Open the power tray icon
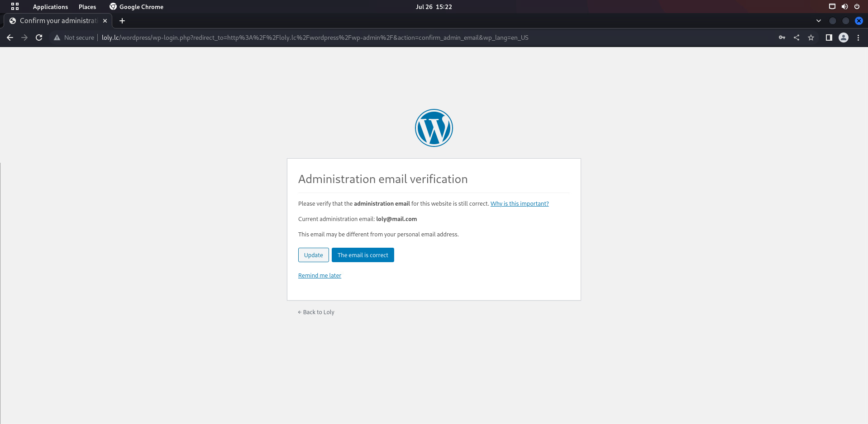 tap(857, 6)
